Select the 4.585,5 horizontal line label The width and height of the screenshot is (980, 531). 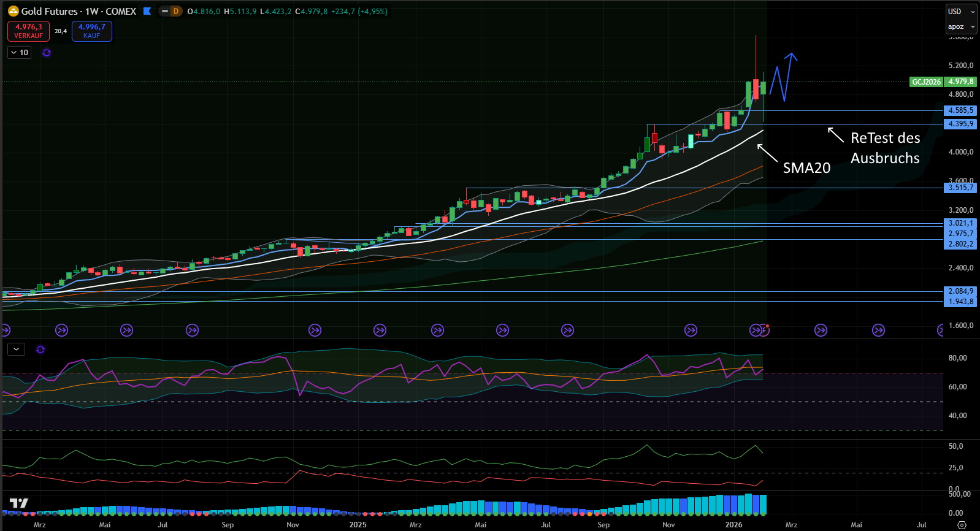[960, 110]
